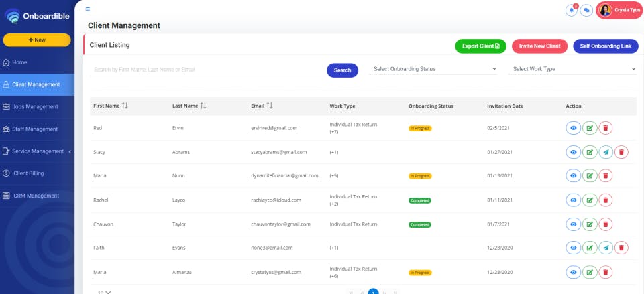Open CRM Management in sidebar
644x294 pixels.
(x=37, y=196)
